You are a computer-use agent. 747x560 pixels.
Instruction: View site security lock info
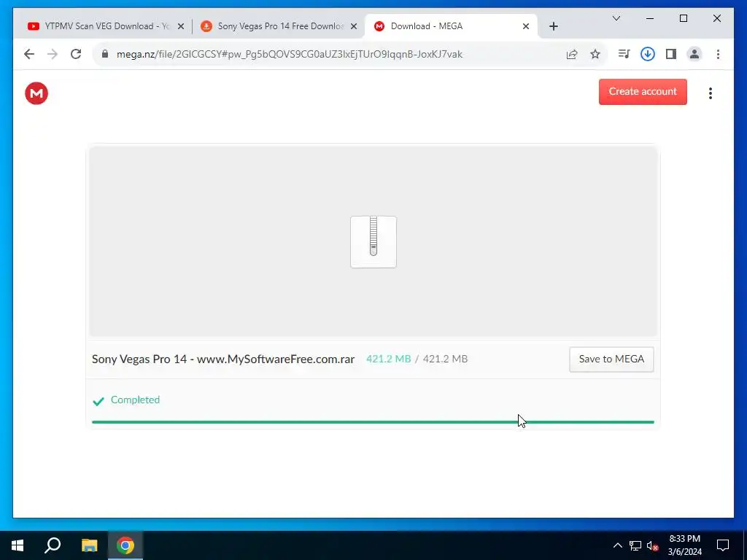[x=105, y=54]
